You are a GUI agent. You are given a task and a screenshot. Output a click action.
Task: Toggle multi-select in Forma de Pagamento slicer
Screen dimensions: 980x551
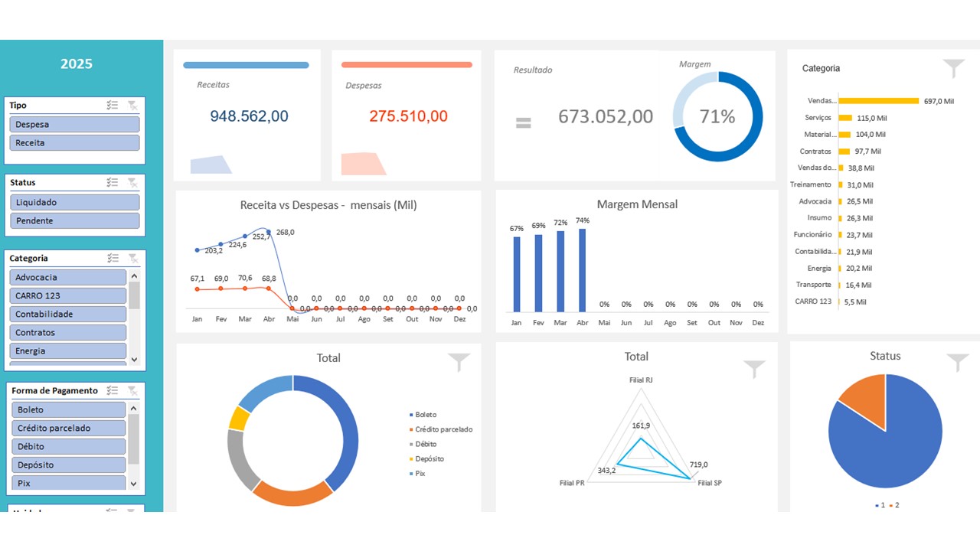pyautogui.click(x=113, y=390)
